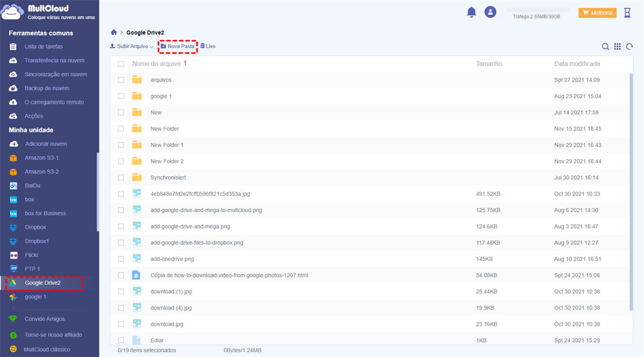644x357 pixels.
Task: Select the Dropbox drive
Action: [35, 227]
